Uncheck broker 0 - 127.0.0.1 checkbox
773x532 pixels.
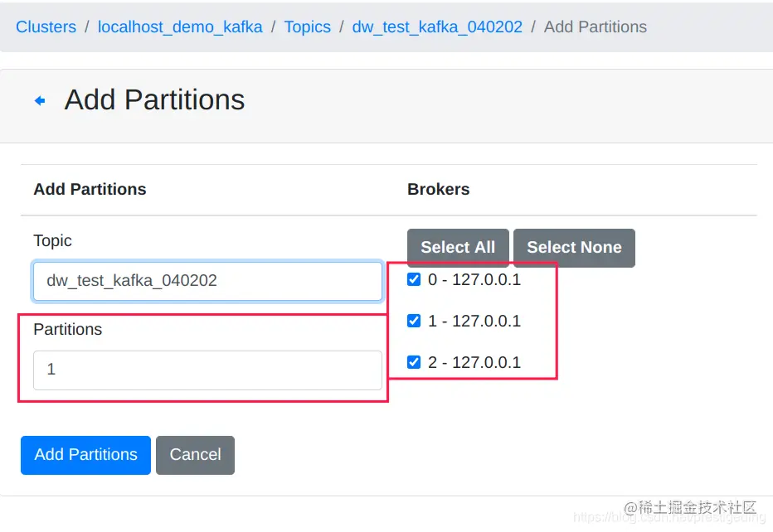tap(415, 280)
